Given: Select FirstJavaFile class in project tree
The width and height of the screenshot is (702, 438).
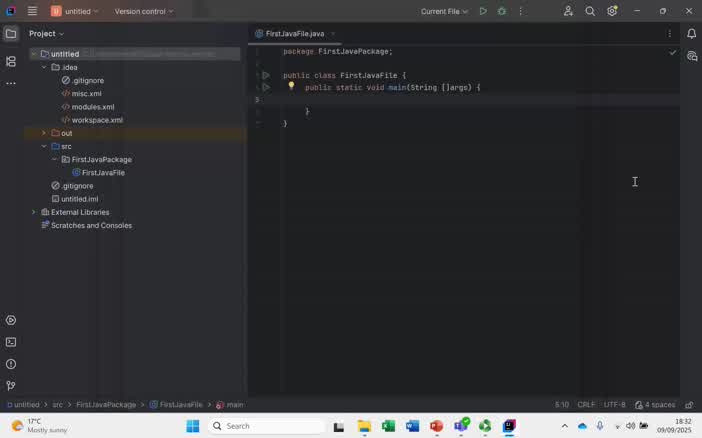Looking at the screenshot, I should (x=98, y=172).
